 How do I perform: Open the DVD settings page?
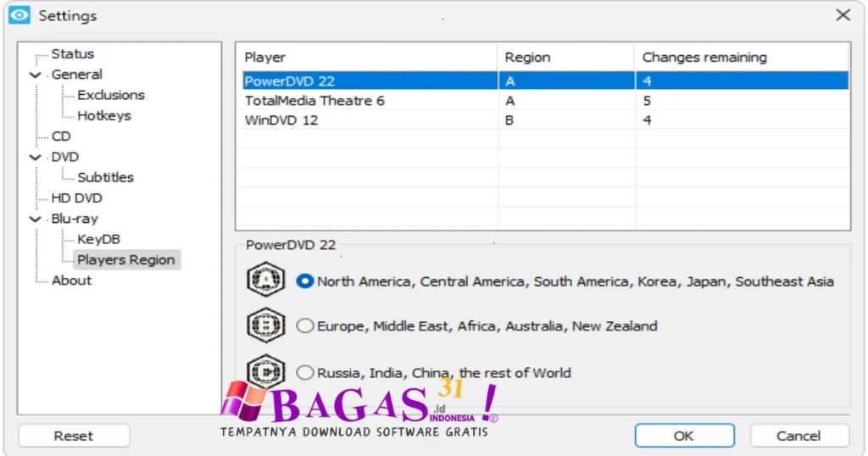(64, 157)
